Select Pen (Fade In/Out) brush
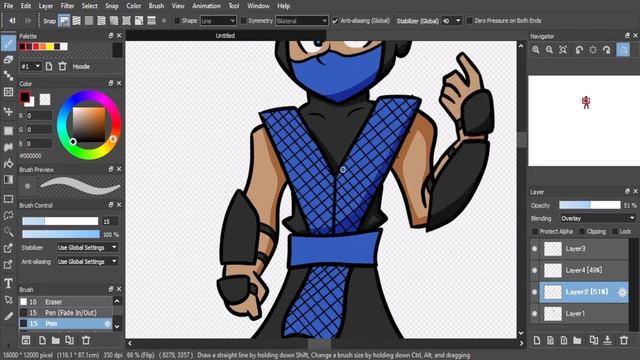 [x=65, y=313]
